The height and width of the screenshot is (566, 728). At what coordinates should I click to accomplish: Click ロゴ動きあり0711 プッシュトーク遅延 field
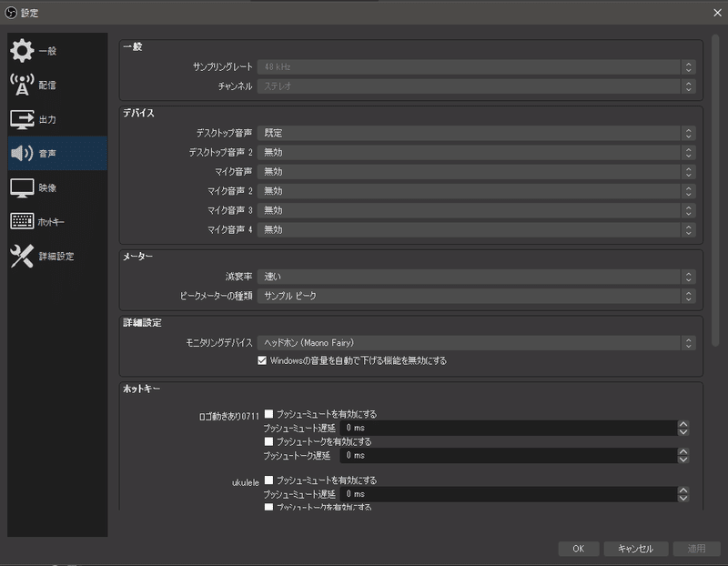(509, 456)
